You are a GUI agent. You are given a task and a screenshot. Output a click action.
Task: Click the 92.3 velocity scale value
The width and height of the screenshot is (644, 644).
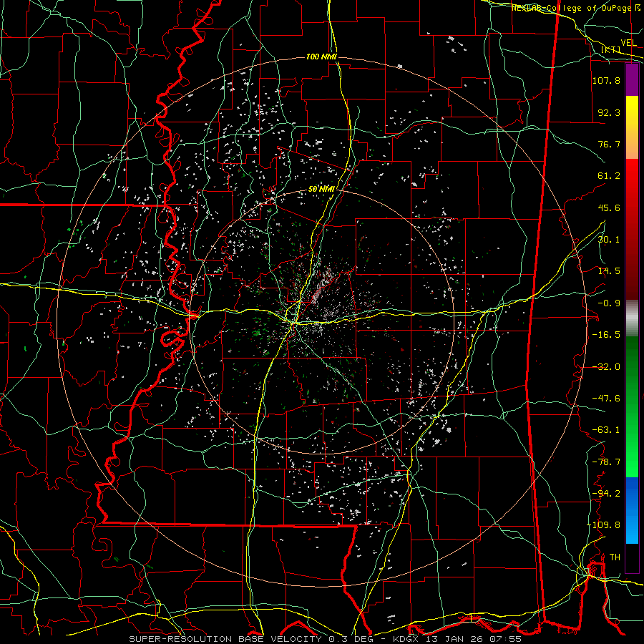pyautogui.click(x=609, y=112)
